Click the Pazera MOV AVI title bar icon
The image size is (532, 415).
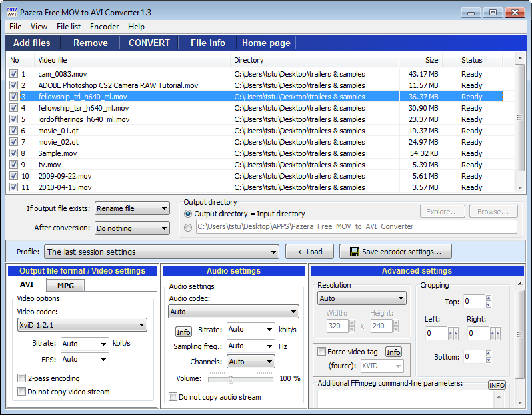point(12,12)
